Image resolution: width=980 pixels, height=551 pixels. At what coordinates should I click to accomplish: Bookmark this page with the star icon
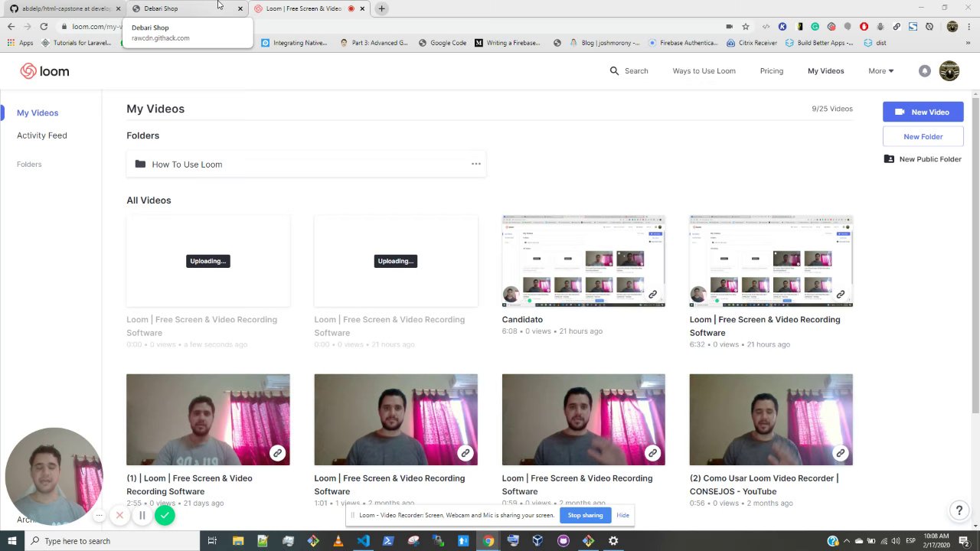coord(745,27)
